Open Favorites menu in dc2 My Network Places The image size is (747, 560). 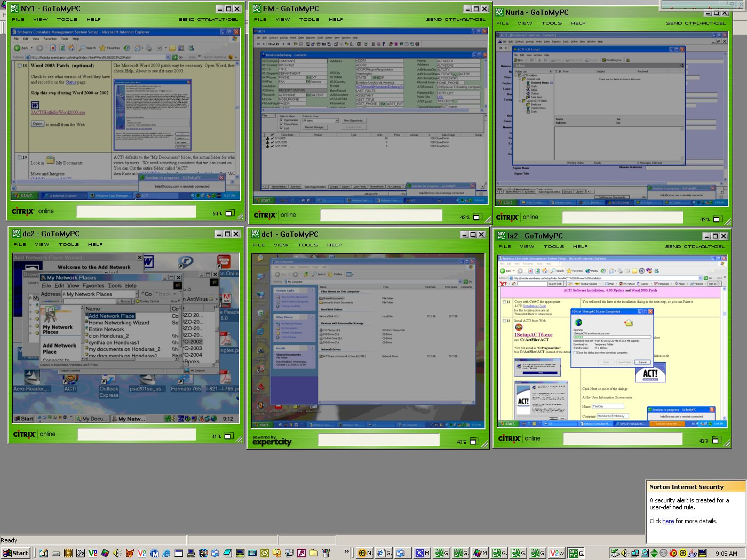pyautogui.click(x=93, y=285)
